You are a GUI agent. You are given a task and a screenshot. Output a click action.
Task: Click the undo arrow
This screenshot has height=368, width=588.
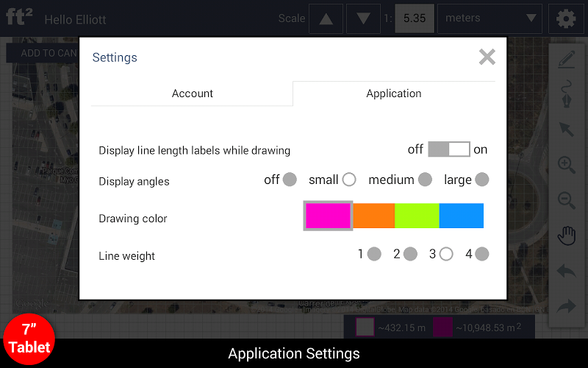pyautogui.click(x=566, y=271)
